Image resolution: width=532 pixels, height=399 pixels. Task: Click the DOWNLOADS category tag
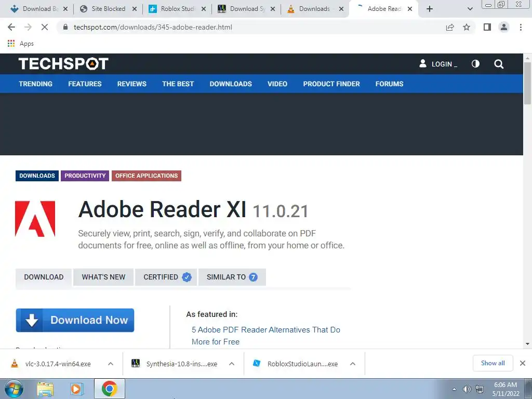[x=37, y=176]
